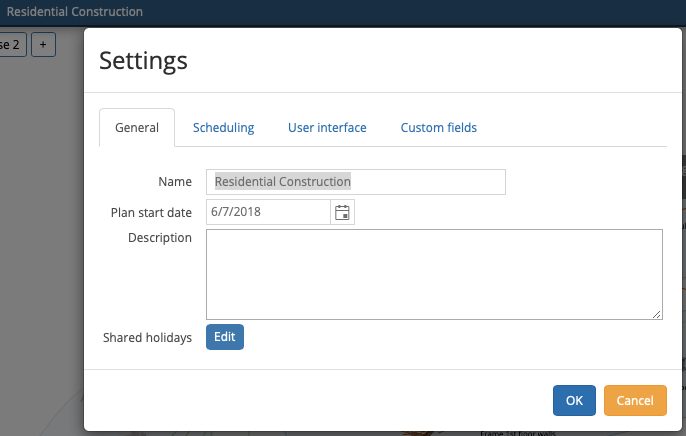Click the Plan start date label
The image size is (686, 436).
[x=151, y=213]
